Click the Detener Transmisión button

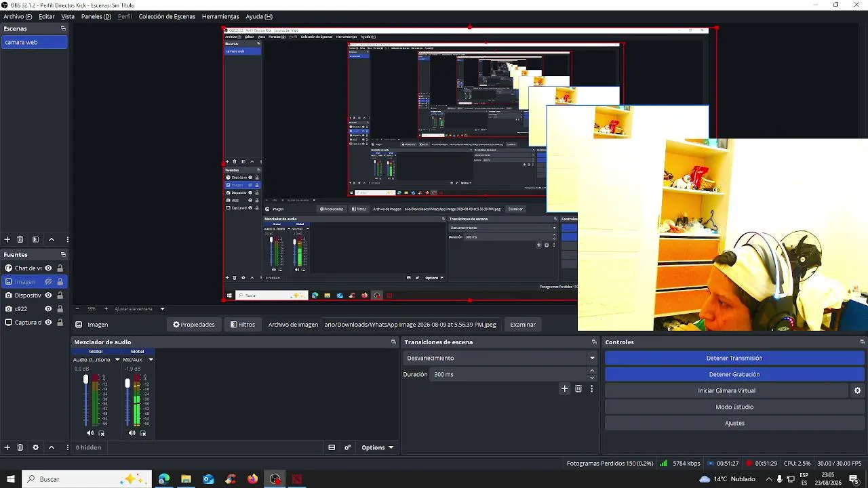pyautogui.click(x=734, y=358)
